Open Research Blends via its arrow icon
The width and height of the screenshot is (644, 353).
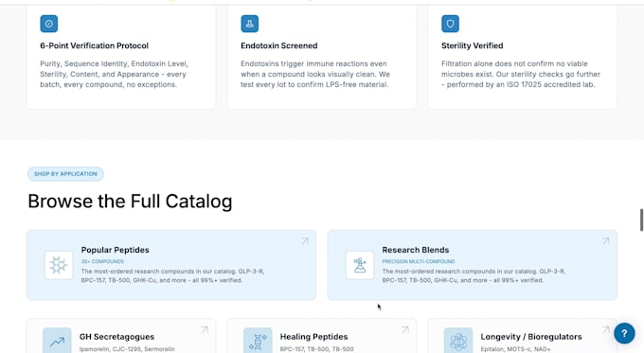(605, 241)
